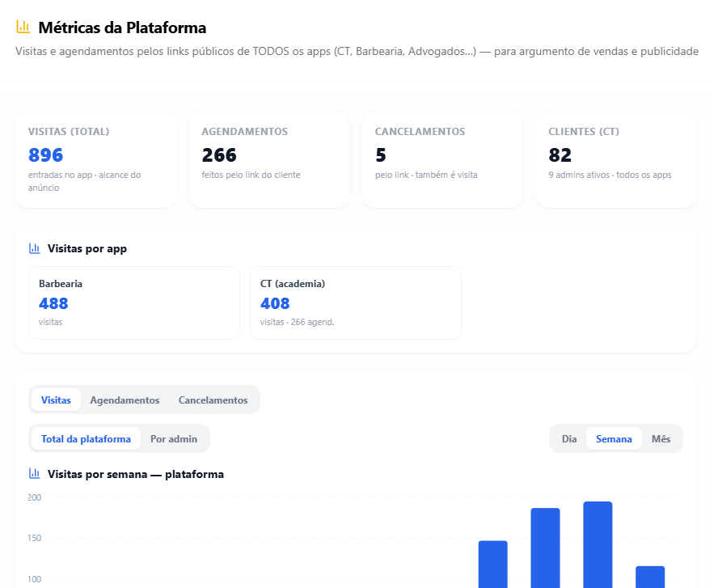Select the Semana period option
Image resolution: width=714 pixels, height=588 pixels.
pyautogui.click(x=614, y=438)
